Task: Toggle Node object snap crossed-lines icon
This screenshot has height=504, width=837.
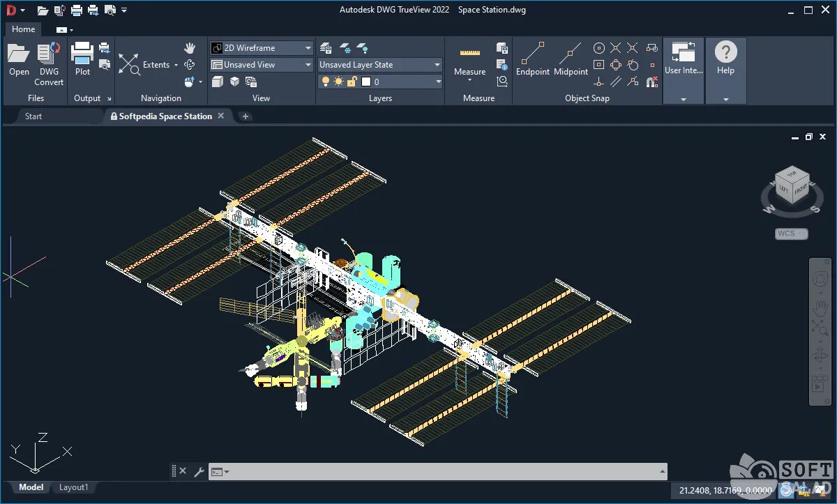Action: point(615,48)
